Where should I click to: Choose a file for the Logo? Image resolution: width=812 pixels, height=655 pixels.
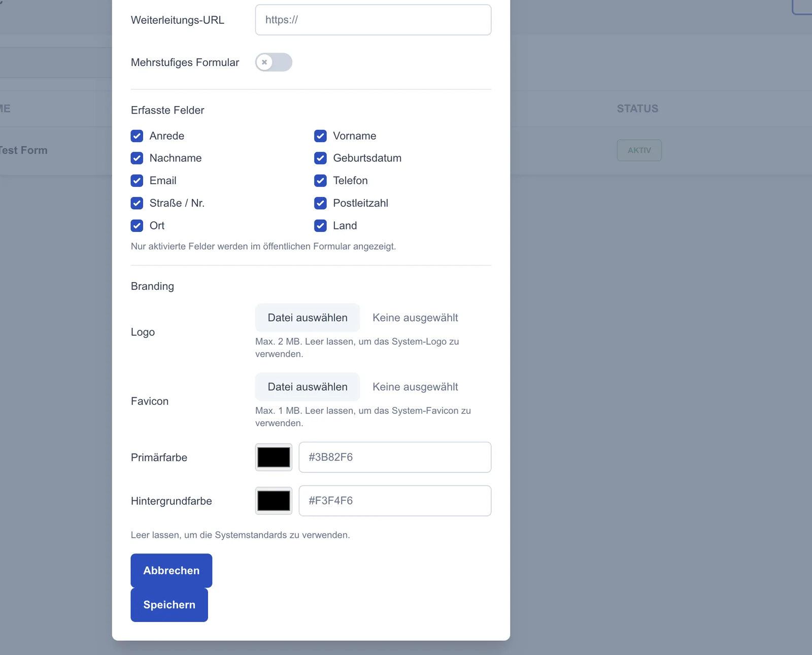(308, 318)
